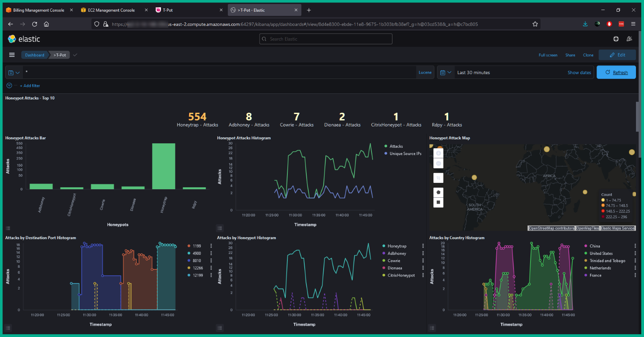644x337 pixels.
Task: Zoom out on the Honeypot Attack Map
Action: [x=438, y=163]
